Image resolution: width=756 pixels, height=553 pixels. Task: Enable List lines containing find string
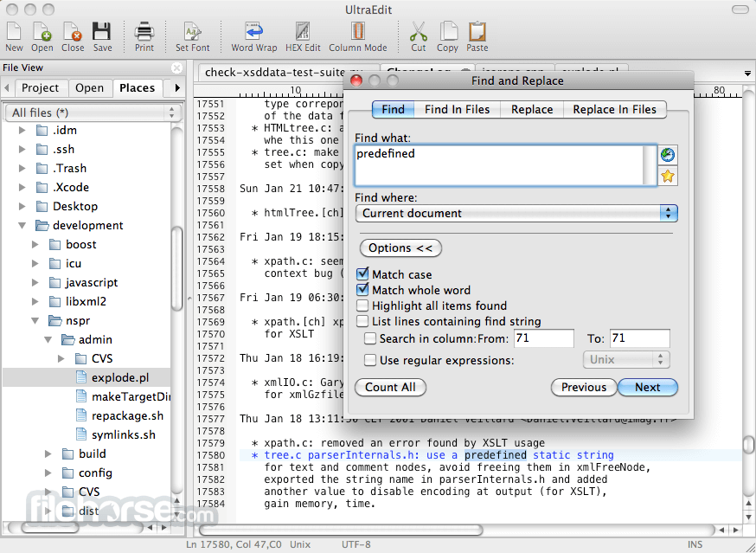click(362, 321)
